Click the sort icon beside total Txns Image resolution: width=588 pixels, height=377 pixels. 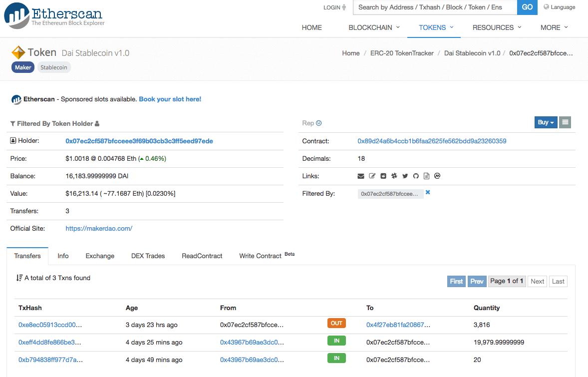pyautogui.click(x=19, y=278)
